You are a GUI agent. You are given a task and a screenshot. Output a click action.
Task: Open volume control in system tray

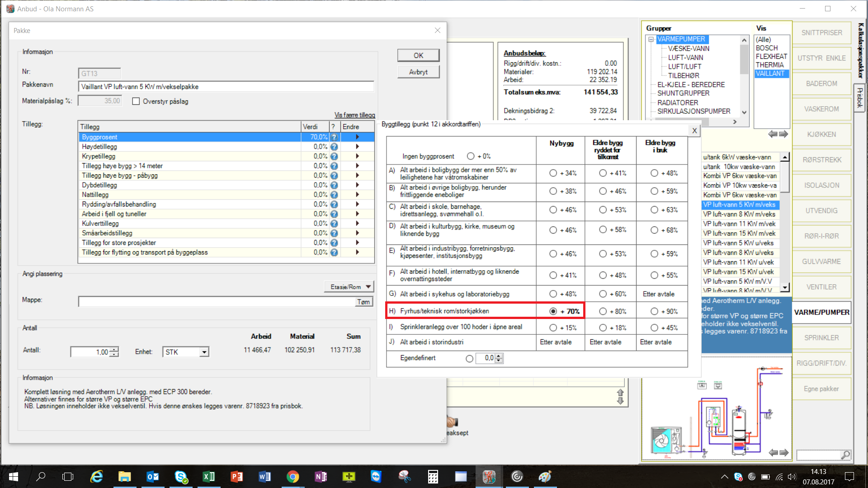pos(792,477)
